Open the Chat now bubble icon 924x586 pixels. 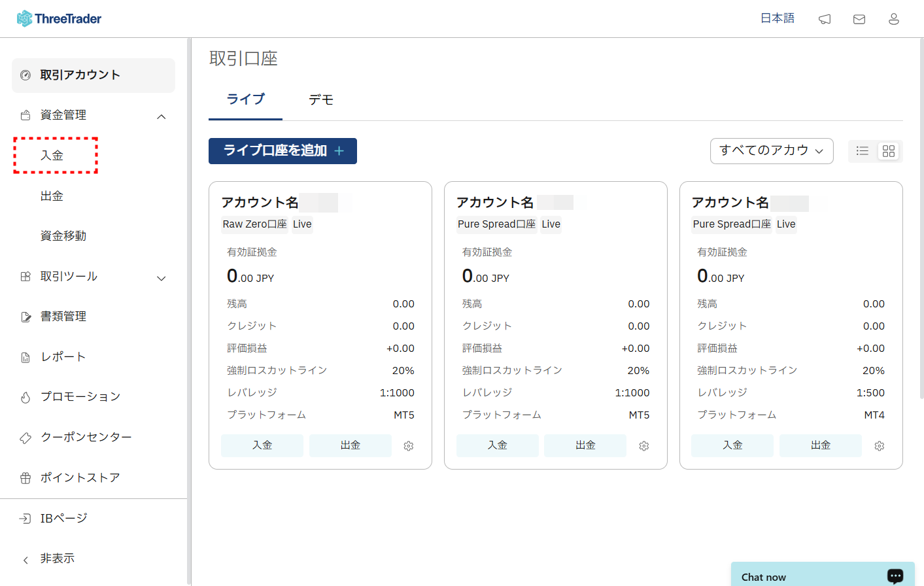[895, 576]
